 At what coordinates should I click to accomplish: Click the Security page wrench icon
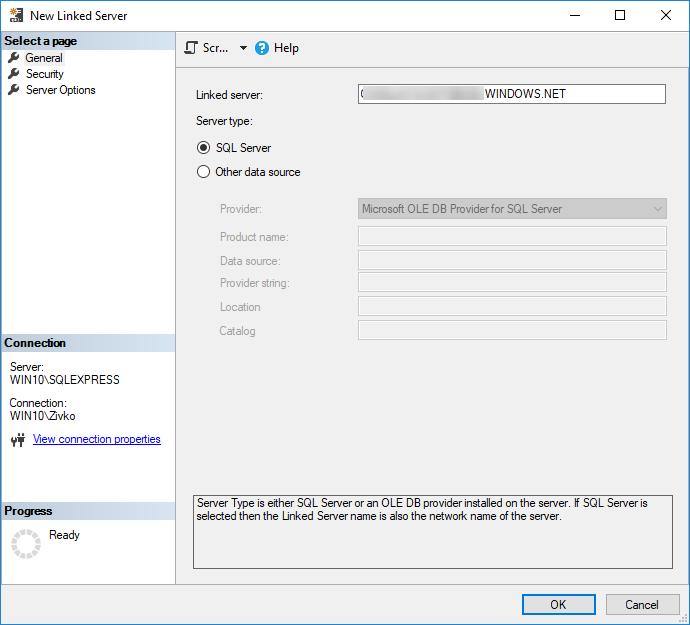pyautogui.click(x=14, y=74)
